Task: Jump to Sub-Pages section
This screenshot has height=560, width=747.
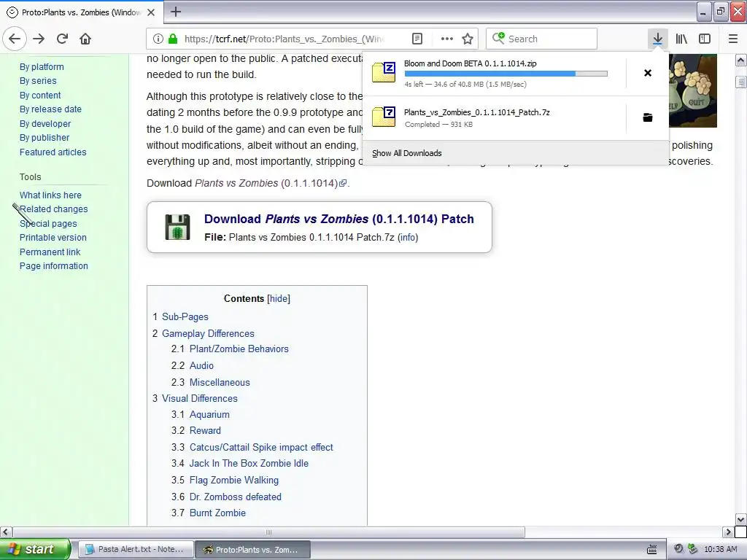Action: pyautogui.click(x=185, y=317)
